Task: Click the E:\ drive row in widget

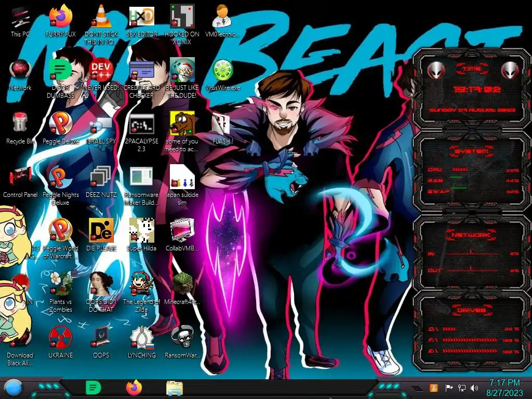Action: pos(474,351)
